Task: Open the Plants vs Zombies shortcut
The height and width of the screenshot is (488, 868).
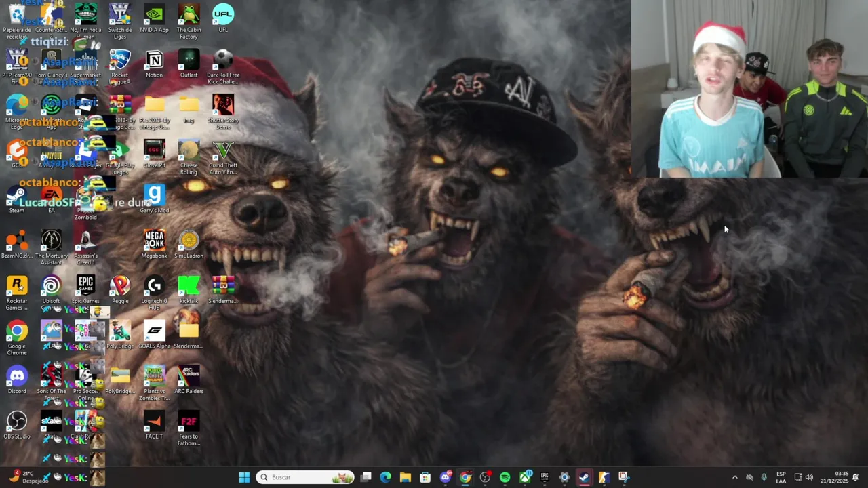Action: [x=154, y=383]
